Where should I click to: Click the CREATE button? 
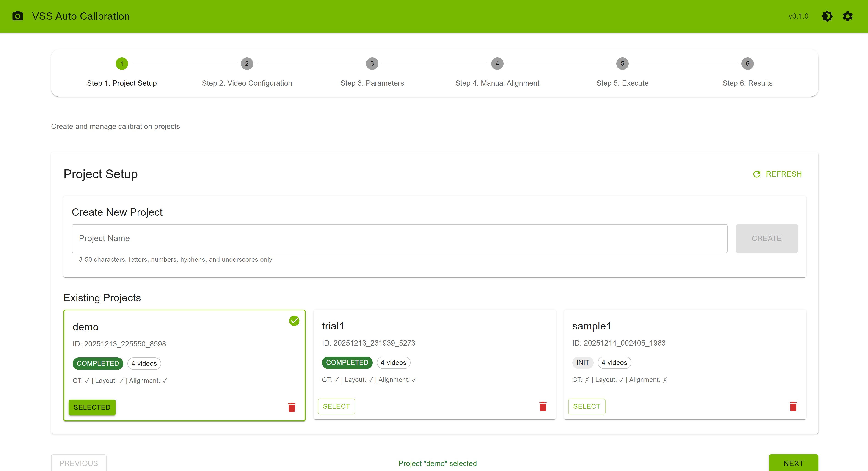pos(766,238)
